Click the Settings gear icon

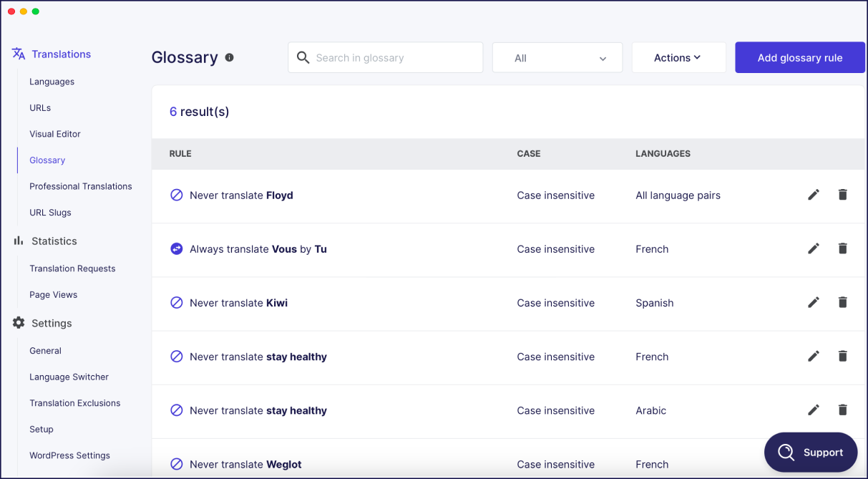[x=19, y=323]
